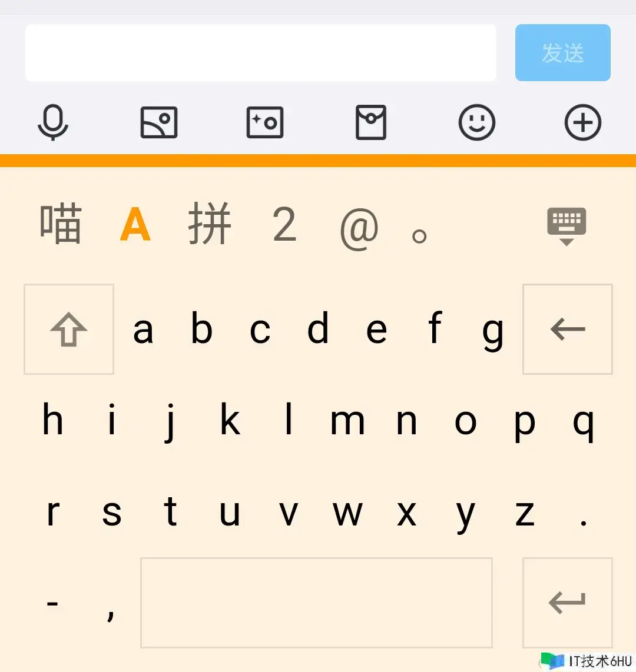
Task: Tap the microphone voice input icon
Action: tap(53, 122)
